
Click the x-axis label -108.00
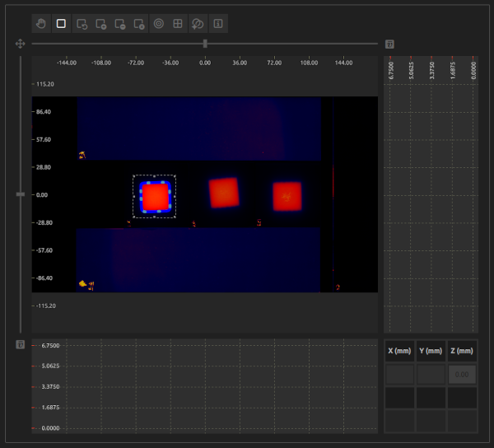click(x=101, y=63)
